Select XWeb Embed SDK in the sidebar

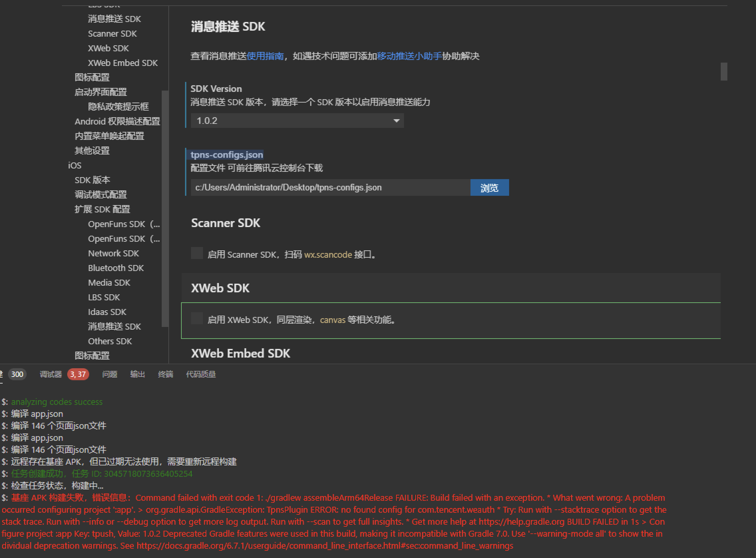tap(122, 63)
